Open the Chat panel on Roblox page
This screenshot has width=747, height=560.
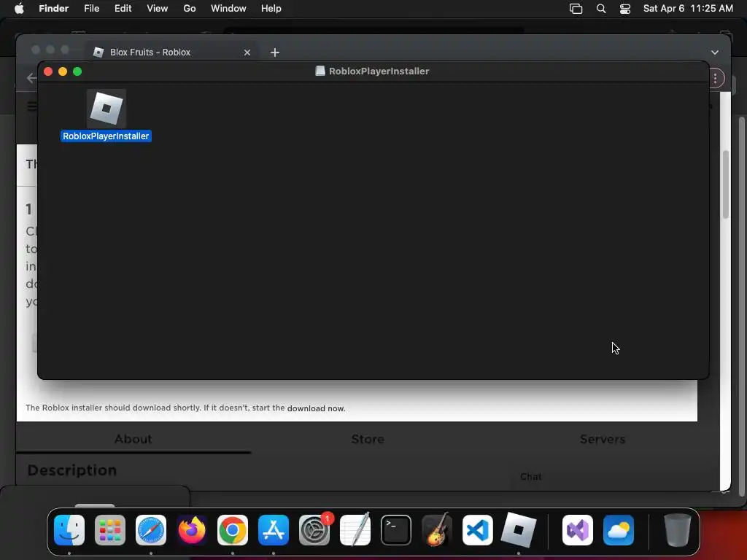pyautogui.click(x=531, y=477)
